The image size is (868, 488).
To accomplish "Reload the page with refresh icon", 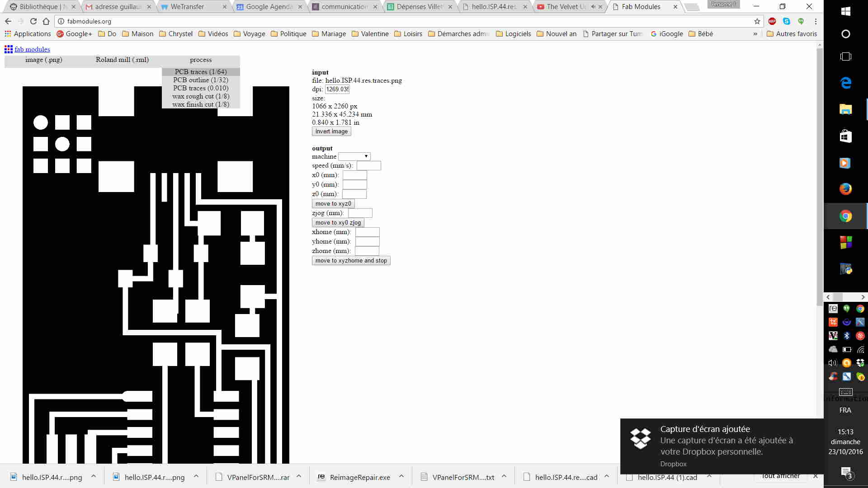I will [x=33, y=21].
